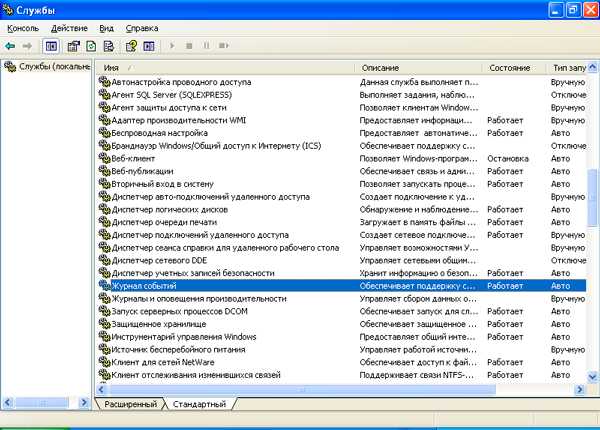Click the Back arrow in the toolbar

(x=10, y=46)
